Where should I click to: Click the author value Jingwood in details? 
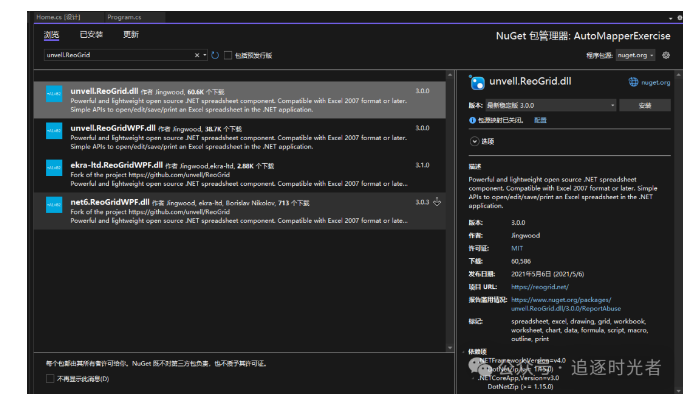(525, 236)
